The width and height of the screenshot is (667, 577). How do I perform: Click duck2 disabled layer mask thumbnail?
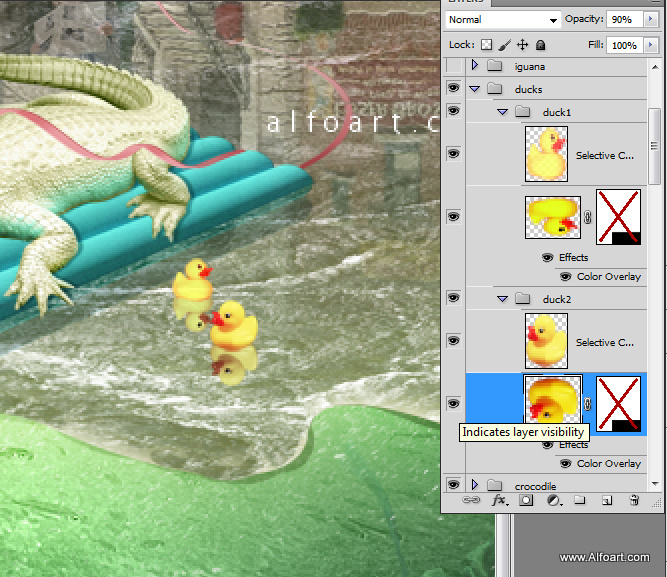tap(618, 404)
